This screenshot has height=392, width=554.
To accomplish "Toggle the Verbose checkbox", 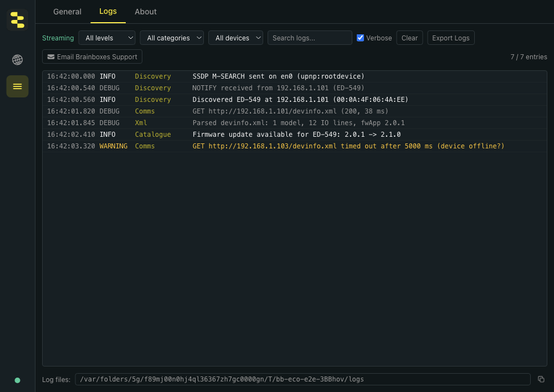I will pos(361,38).
